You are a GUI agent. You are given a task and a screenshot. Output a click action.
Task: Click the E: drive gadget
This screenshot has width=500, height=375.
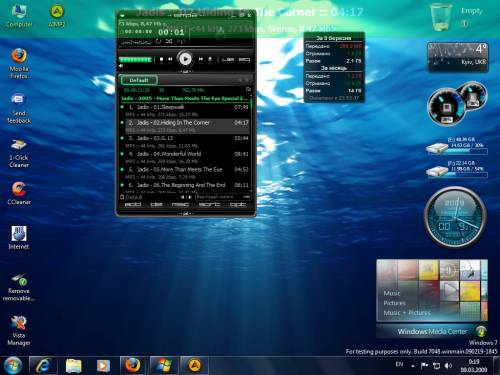pyautogui.click(x=457, y=146)
